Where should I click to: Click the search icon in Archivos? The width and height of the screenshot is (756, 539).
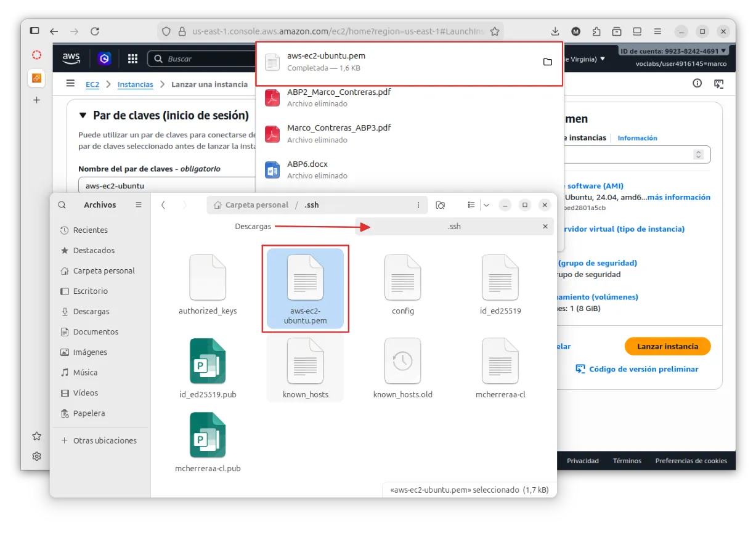(62, 205)
